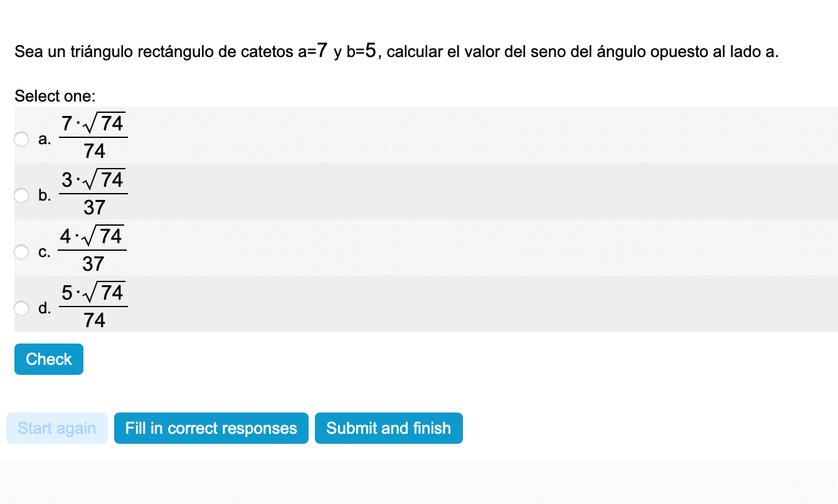Viewport: 838px width, 504px height.
Task: Click the value 7 in "a=7"
Action: tap(322, 50)
